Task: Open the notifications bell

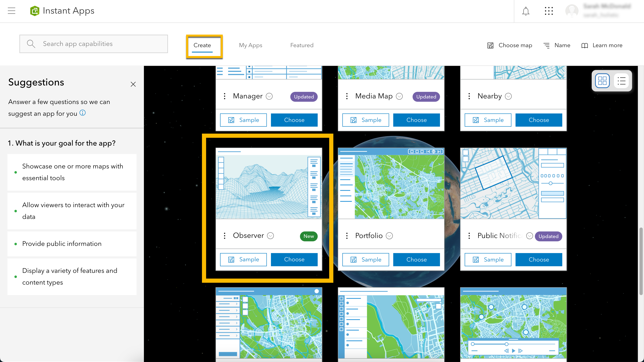Action: click(x=525, y=11)
